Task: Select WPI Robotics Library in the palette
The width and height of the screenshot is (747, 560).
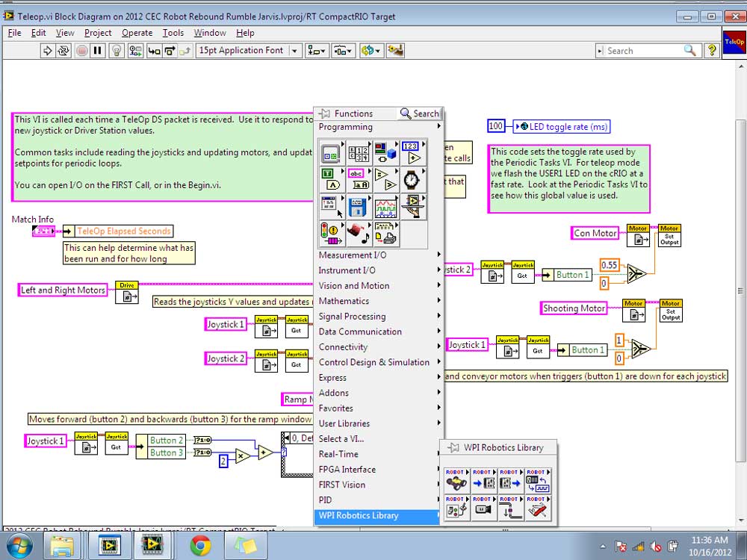Action: [x=377, y=516]
